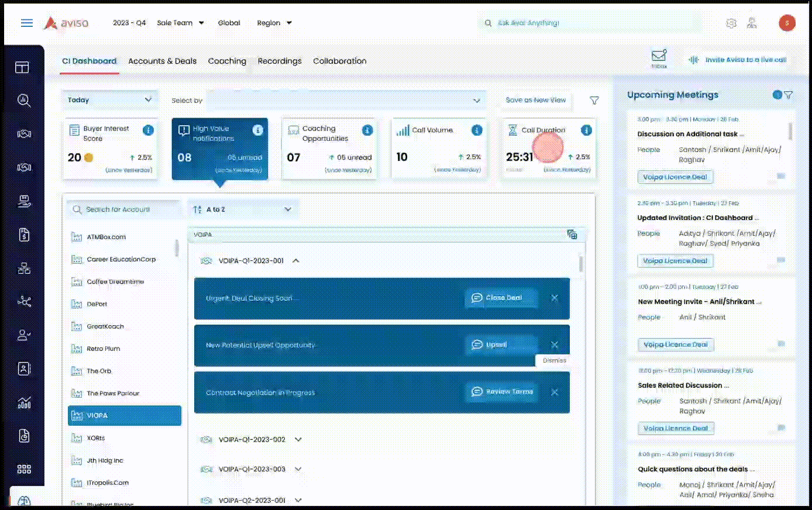Screen dimensions: 812x510
Task: Dismiss the Urgent Deal Closing Soon notification
Action: tap(555, 298)
